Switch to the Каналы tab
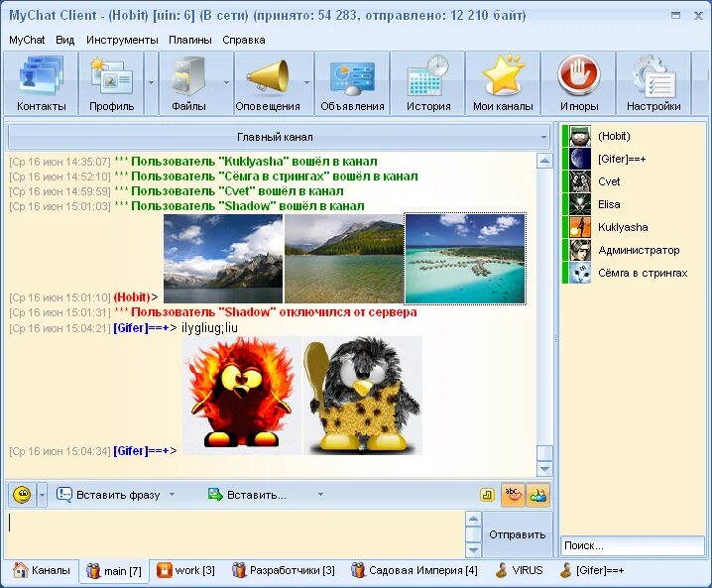The height and width of the screenshot is (588, 712). coord(42,570)
